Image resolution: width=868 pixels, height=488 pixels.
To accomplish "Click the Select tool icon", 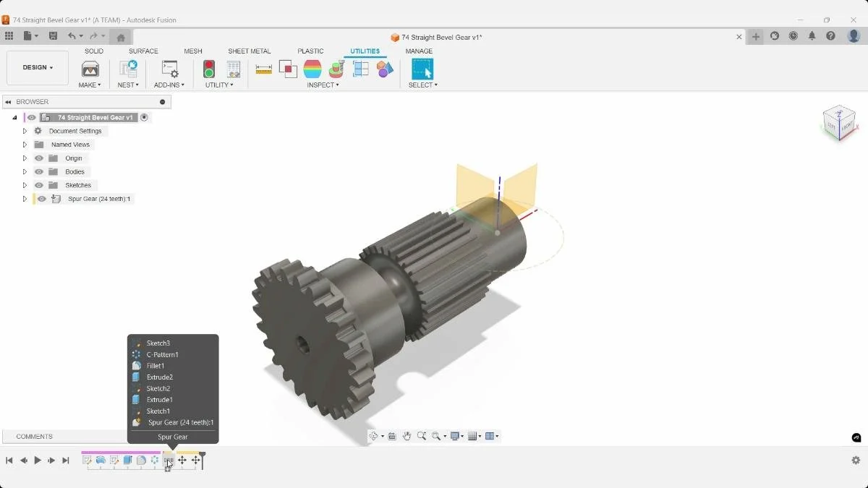I will pos(422,69).
